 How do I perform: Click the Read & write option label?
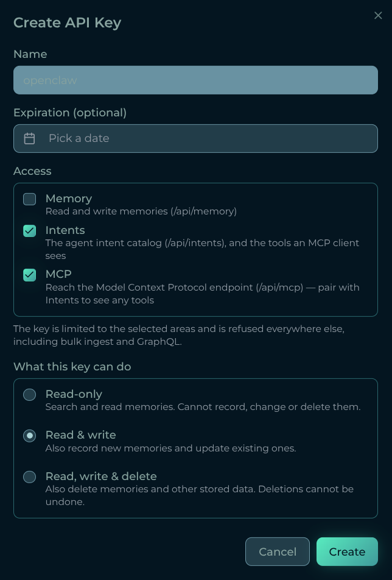80,435
